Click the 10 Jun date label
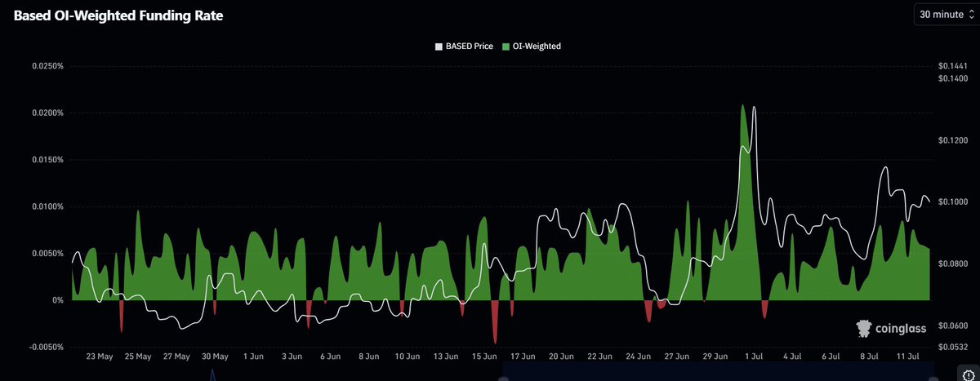This screenshot has width=980, height=381. point(408,357)
